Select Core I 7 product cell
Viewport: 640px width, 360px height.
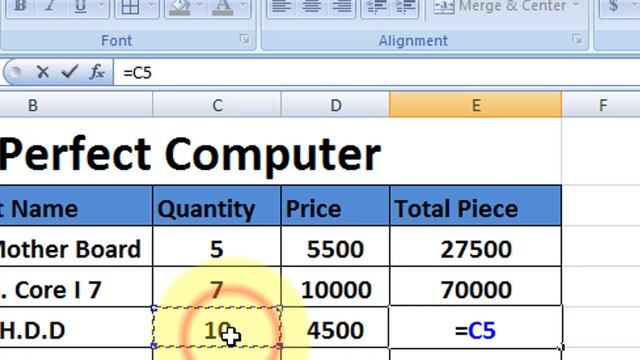[x=76, y=287]
